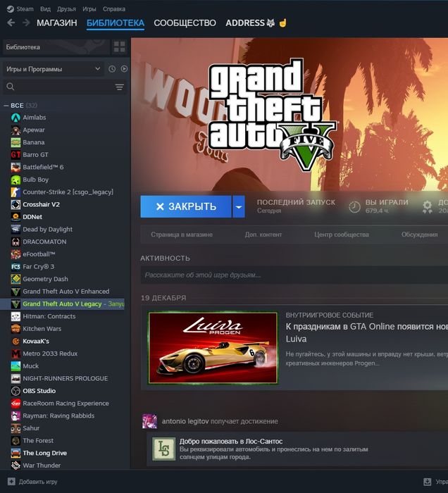
Task: Select the Apewar game icon
Action: [15, 130]
